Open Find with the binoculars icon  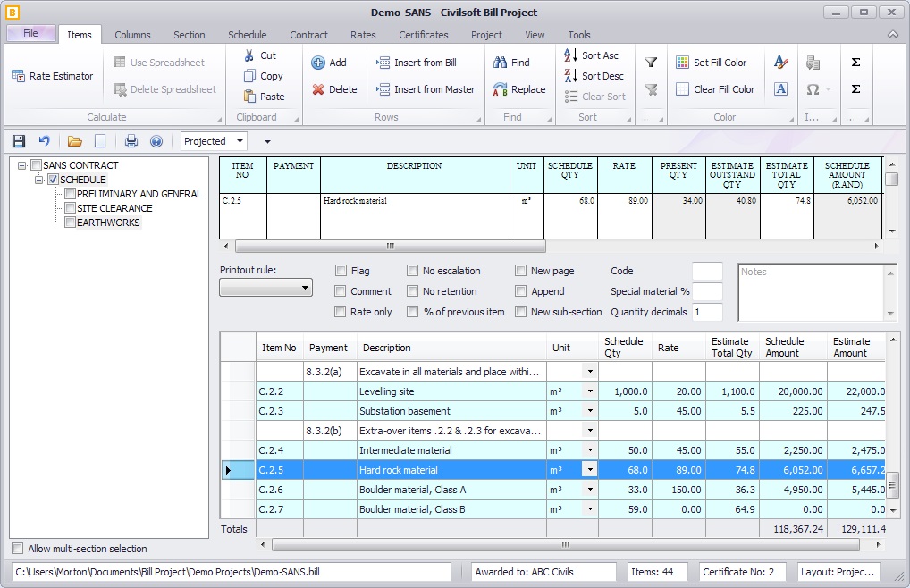pos(511,63)
